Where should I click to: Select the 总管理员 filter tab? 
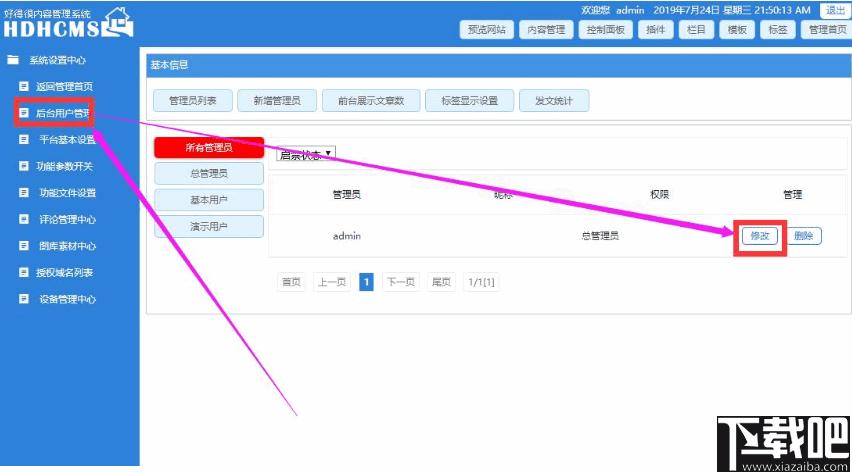[209, 174]
